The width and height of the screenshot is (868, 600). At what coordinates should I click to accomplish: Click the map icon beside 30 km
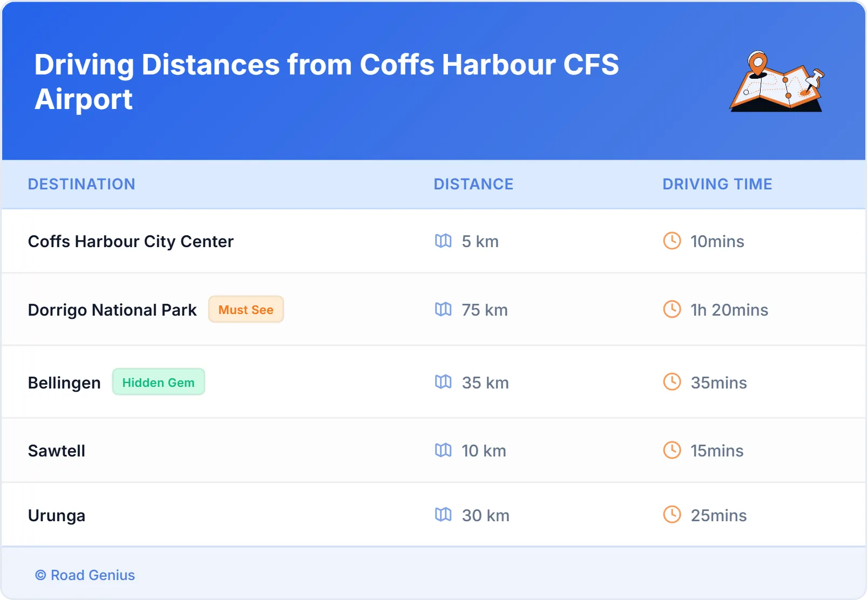[443, 515]
